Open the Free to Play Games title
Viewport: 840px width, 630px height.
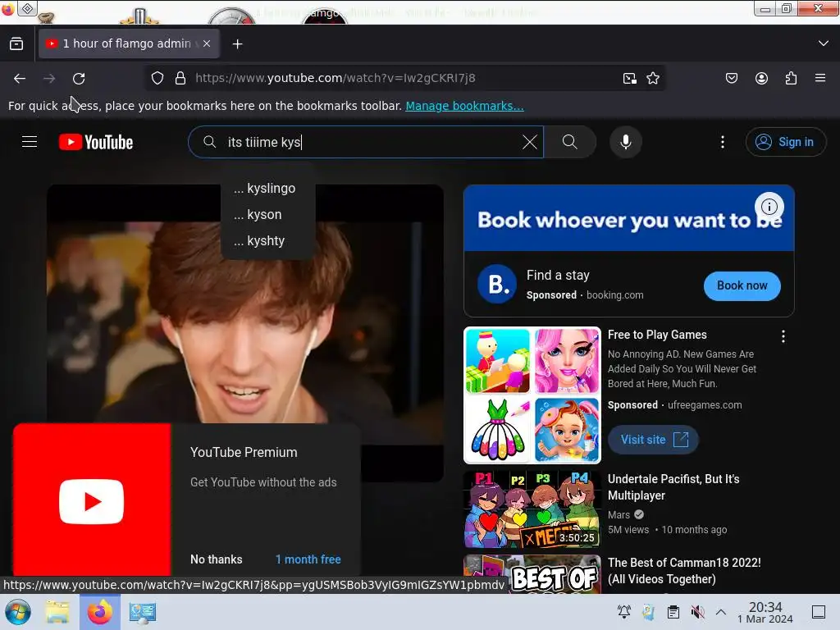(x=657, y=335)
